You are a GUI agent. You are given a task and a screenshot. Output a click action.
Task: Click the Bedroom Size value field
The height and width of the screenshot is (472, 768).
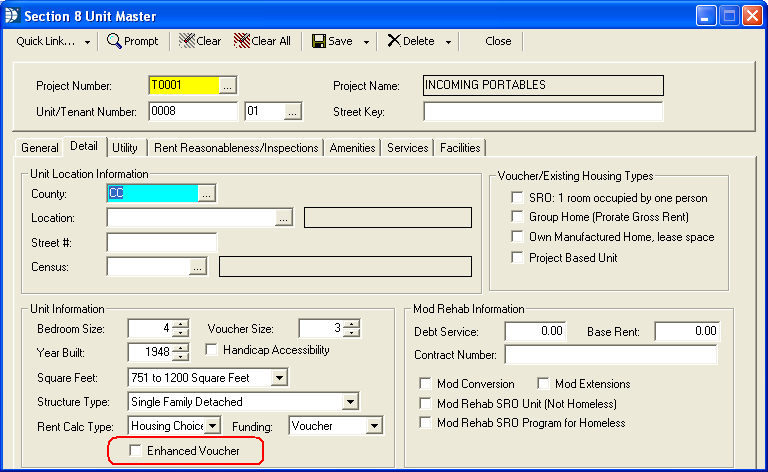click(150, 329)
